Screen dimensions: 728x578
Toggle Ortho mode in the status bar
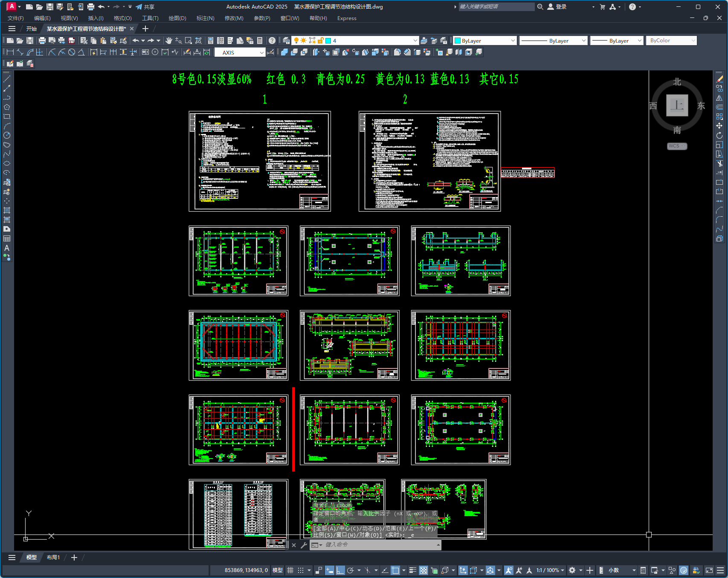pos(340,570)
